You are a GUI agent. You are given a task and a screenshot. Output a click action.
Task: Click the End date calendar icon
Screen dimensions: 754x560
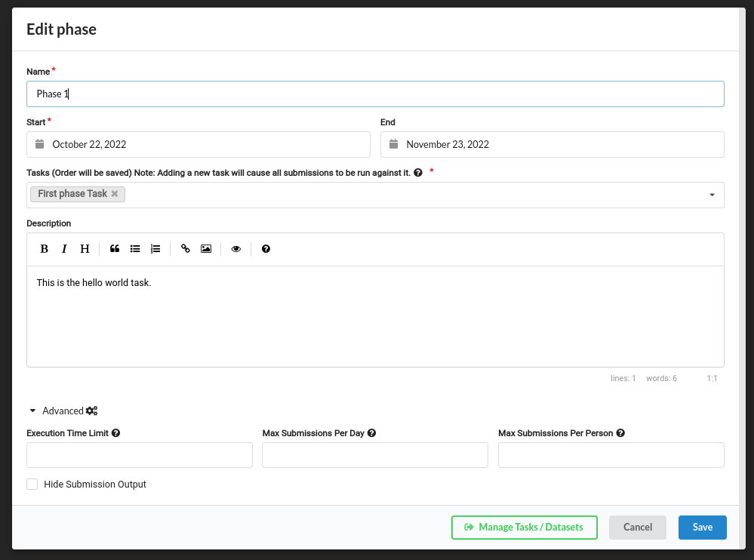[393, 144]
